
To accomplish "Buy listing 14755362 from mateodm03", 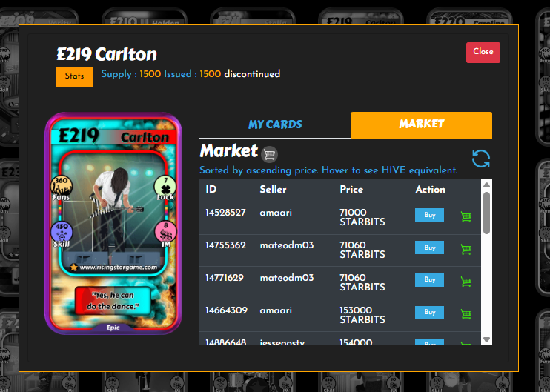I will point(429,248).
